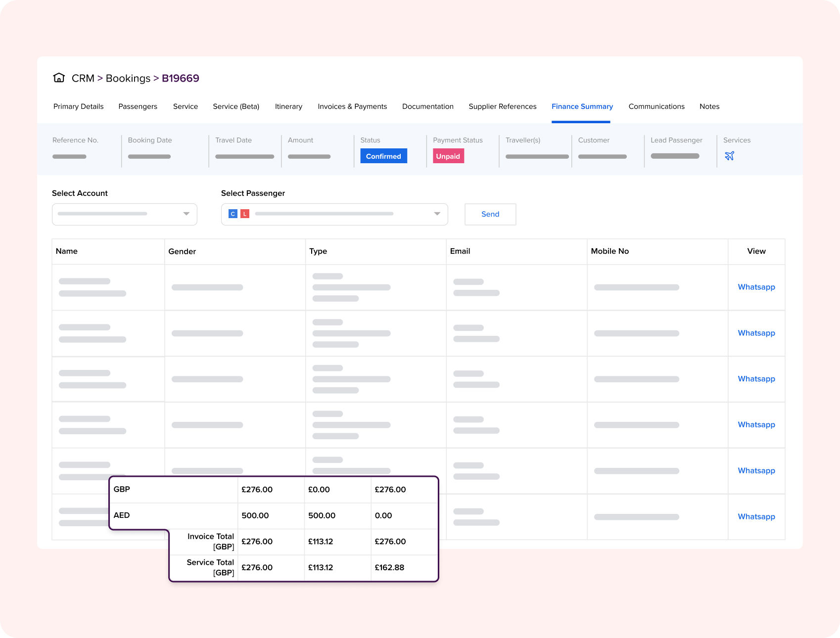840x638 pixels.
Task: Click Whatsapp link in third passenger row
Action: pyautogui.click(x=756, y=379)
